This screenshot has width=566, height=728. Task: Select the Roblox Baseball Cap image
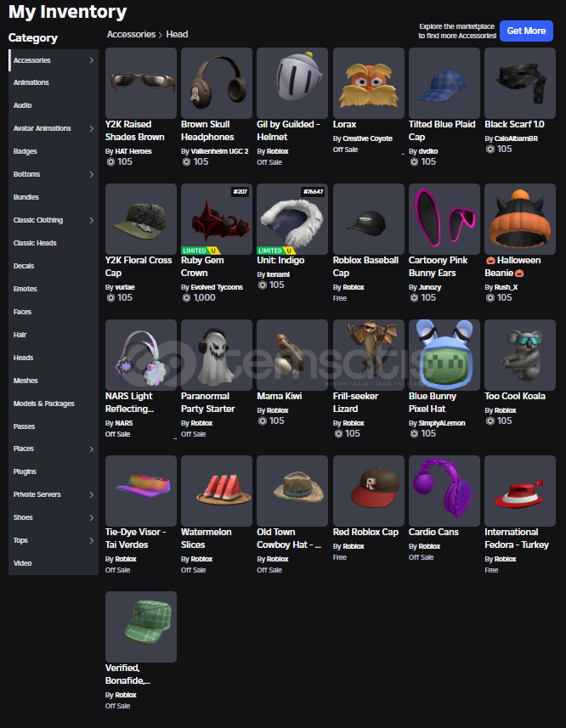tap(369, 219)
